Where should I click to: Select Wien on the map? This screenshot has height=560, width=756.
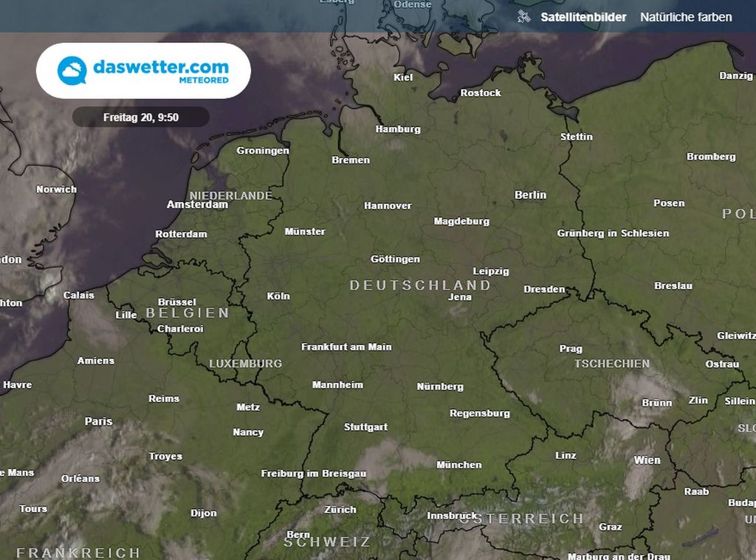(x=646, y=460)
